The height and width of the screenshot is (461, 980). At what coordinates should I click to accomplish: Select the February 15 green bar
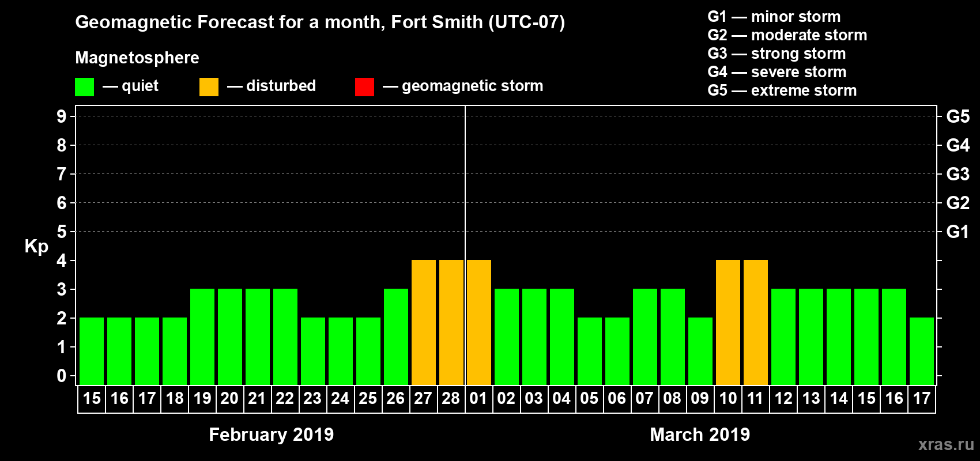(92, 351)
